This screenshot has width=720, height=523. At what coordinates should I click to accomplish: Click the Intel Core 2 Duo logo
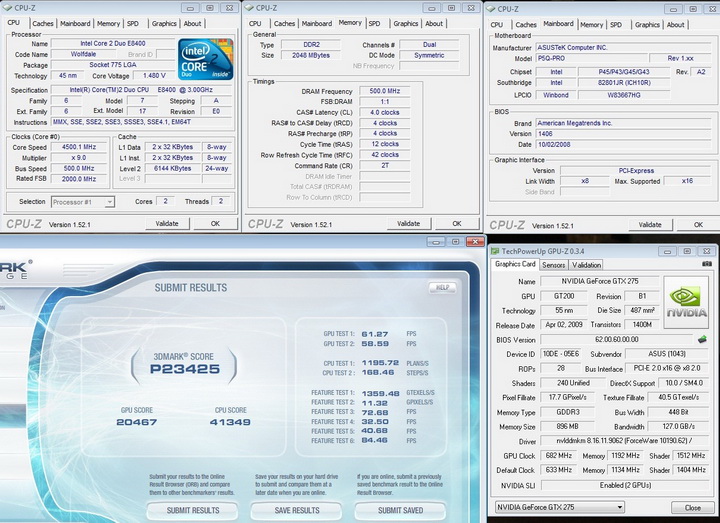click(x=206, y=59)
